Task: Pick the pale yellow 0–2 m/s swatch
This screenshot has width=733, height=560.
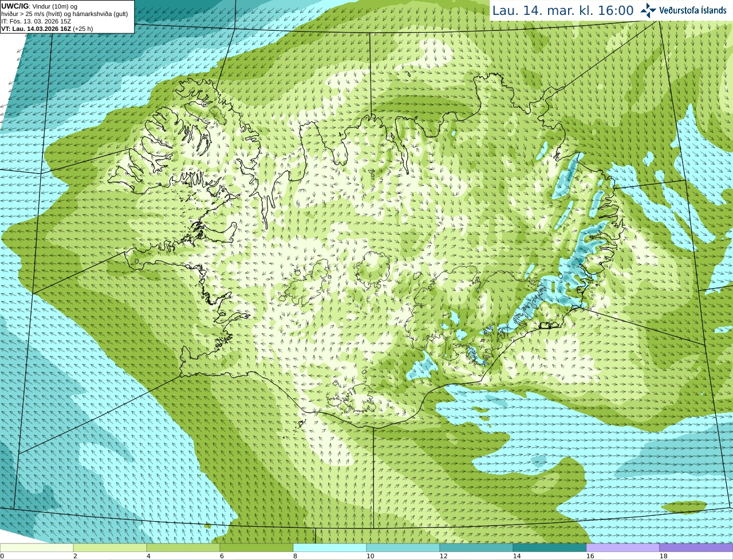Action: pyautogui.click(x=37, y=548)
